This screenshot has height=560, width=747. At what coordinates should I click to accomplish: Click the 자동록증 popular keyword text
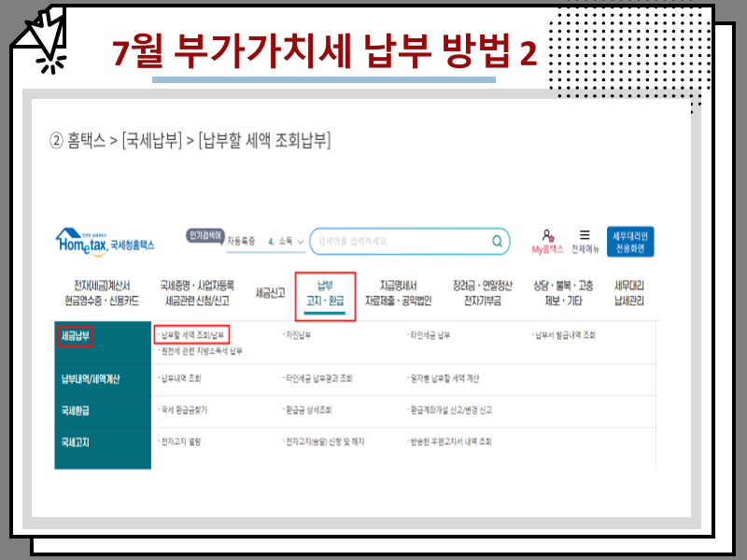241,242
